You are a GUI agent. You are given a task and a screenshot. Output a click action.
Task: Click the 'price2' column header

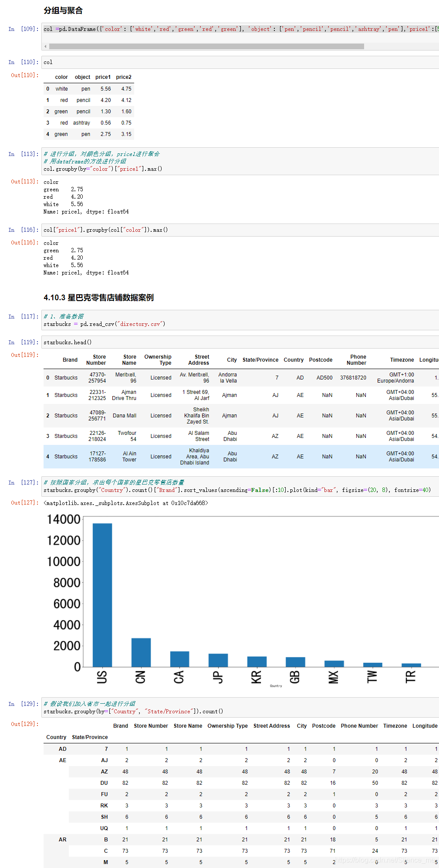pos(124,77)
